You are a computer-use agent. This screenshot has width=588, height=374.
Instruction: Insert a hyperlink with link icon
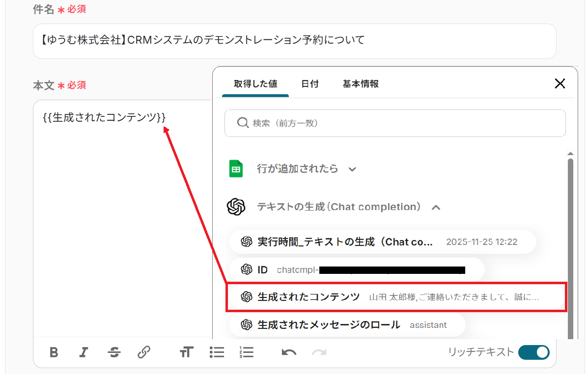143,352
